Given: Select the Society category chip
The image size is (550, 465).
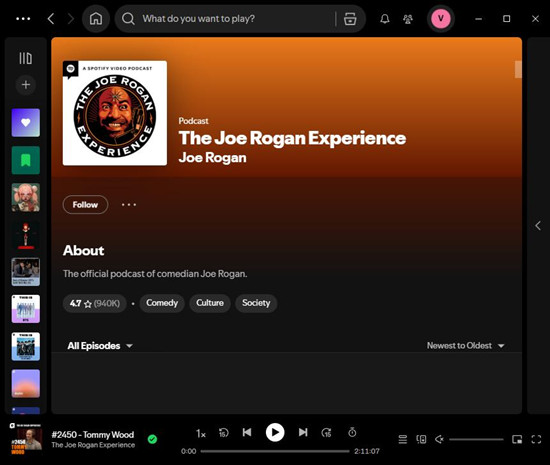Looking at the screenshot, I should click(x=256, y=303).
